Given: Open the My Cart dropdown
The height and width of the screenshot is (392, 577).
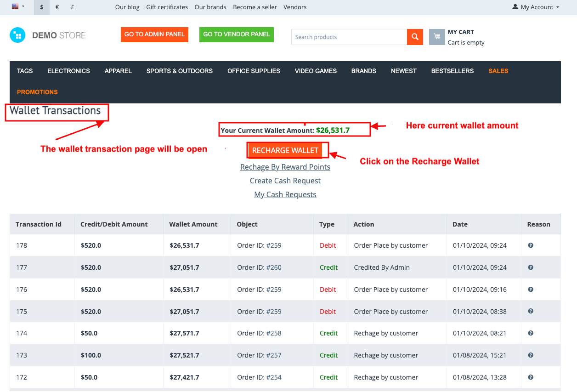Looking at the screenshot, I should coord(461,32).
